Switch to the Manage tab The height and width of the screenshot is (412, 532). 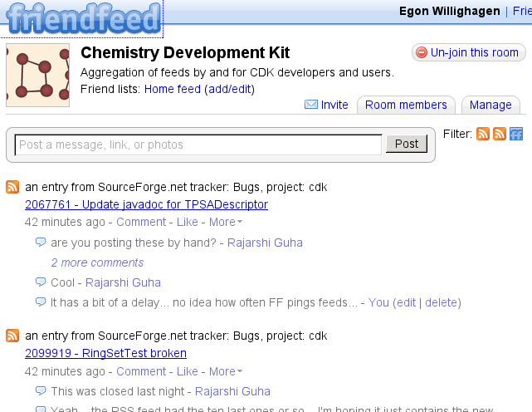491,105
